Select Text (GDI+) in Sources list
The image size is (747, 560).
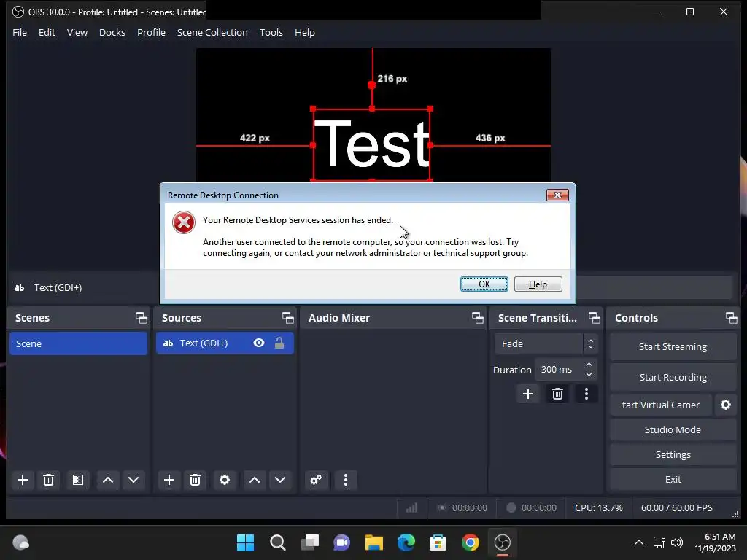(225, 343)
